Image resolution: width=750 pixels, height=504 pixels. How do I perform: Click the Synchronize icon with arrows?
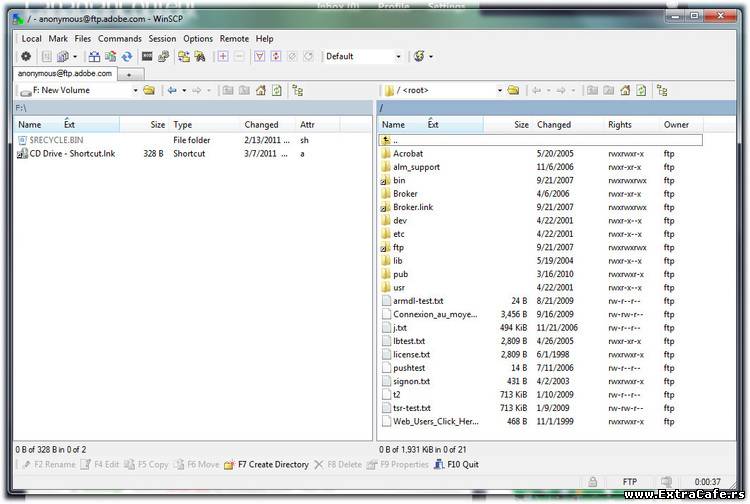tap(110, 56)
